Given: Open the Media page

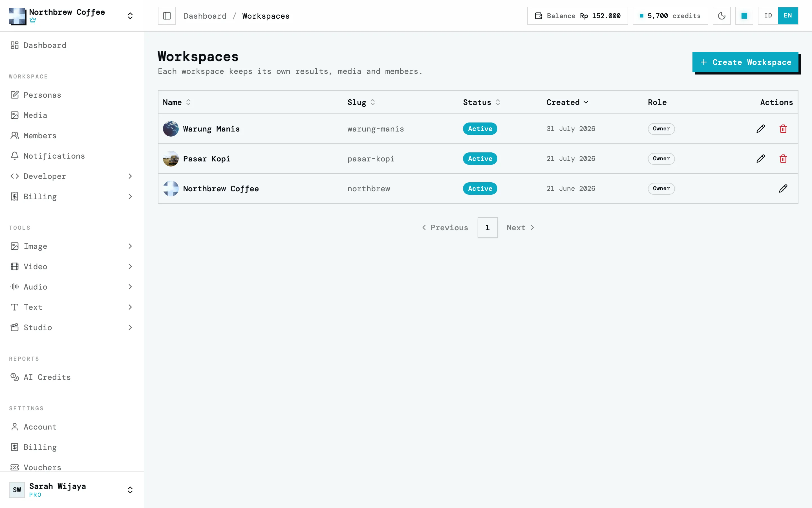Looking at the screenshot, I should [72, 115].
